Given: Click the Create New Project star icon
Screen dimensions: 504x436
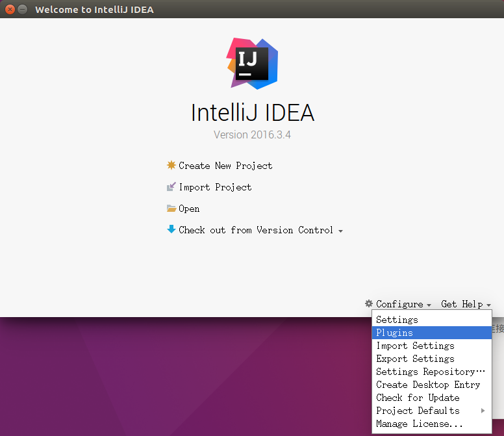Looking at the screenshot, I should (171, 165).
